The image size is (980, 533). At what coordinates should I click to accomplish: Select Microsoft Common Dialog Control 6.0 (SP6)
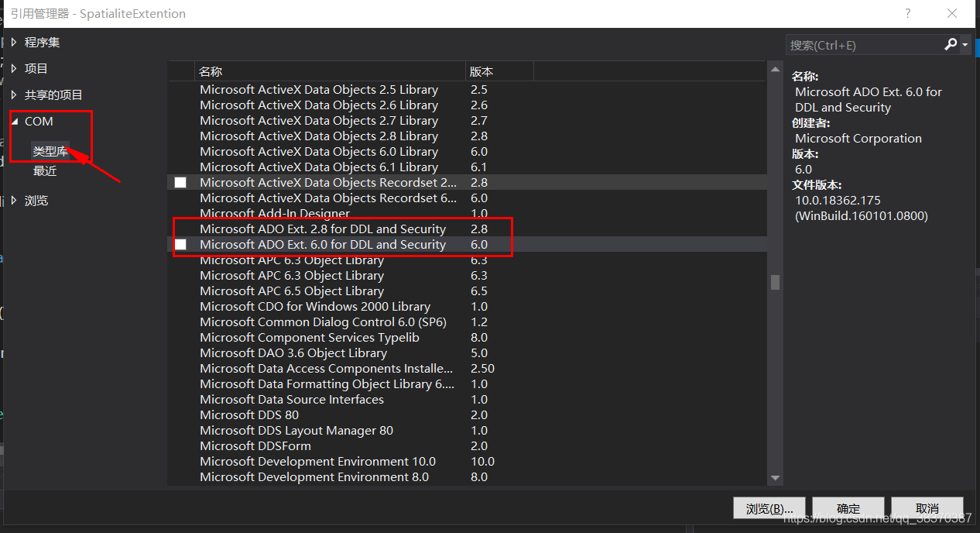point(468,322)
